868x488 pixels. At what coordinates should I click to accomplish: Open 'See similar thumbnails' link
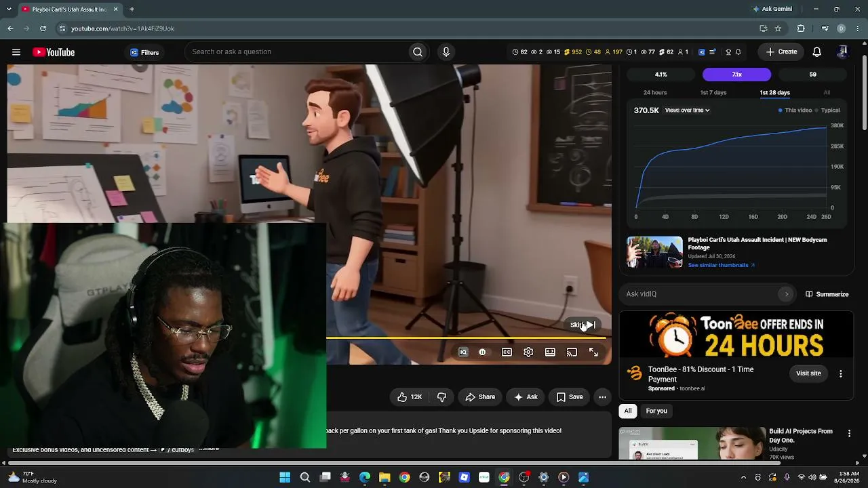click(x=721, y=265)
